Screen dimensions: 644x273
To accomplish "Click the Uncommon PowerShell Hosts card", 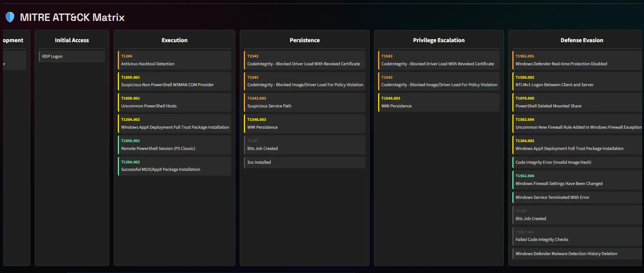I will coord(174,103).
